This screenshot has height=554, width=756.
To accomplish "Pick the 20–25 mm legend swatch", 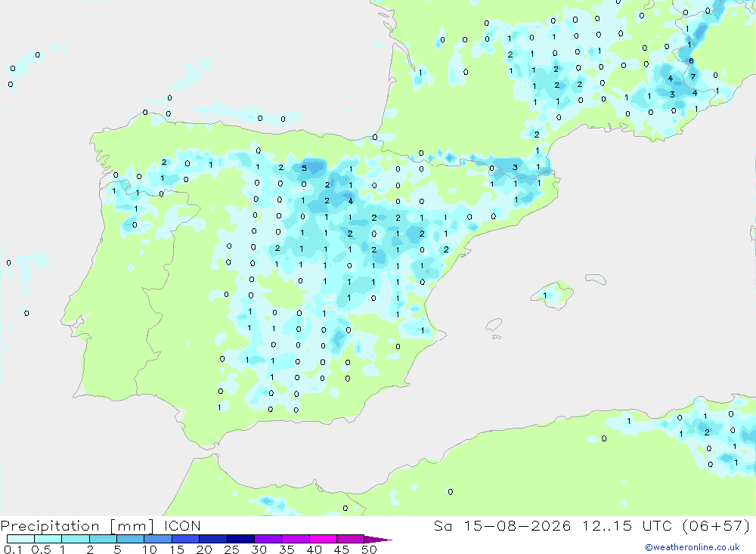I will (213, 539).
